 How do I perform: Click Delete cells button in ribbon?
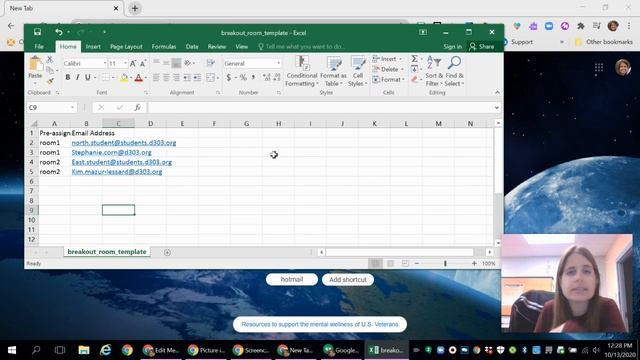point(387,69)
